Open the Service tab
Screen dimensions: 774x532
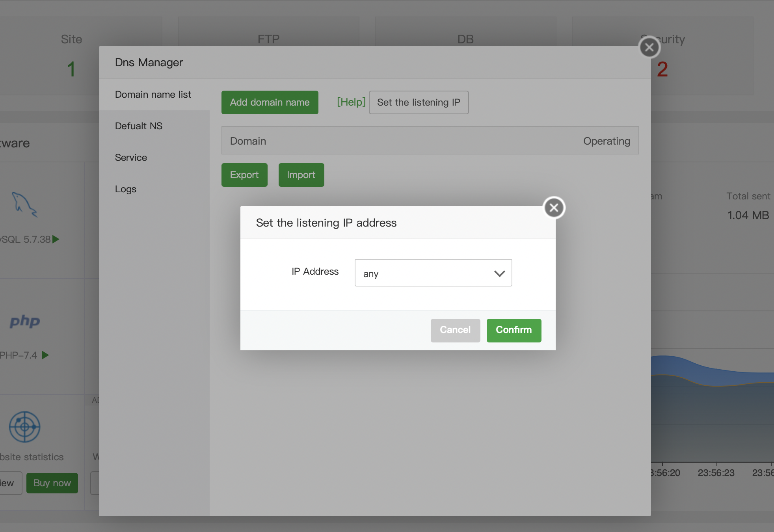click(x=131, y=158)
